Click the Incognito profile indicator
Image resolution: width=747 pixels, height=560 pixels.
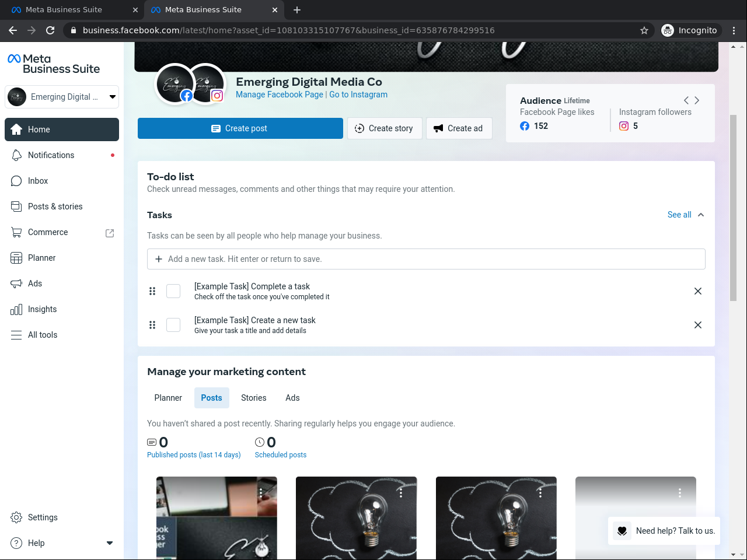[690, 30]
